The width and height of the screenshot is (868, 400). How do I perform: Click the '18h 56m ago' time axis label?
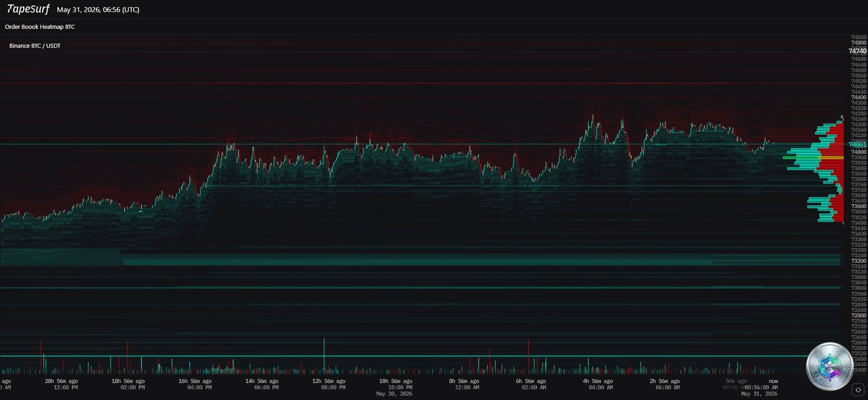[128, 381]
